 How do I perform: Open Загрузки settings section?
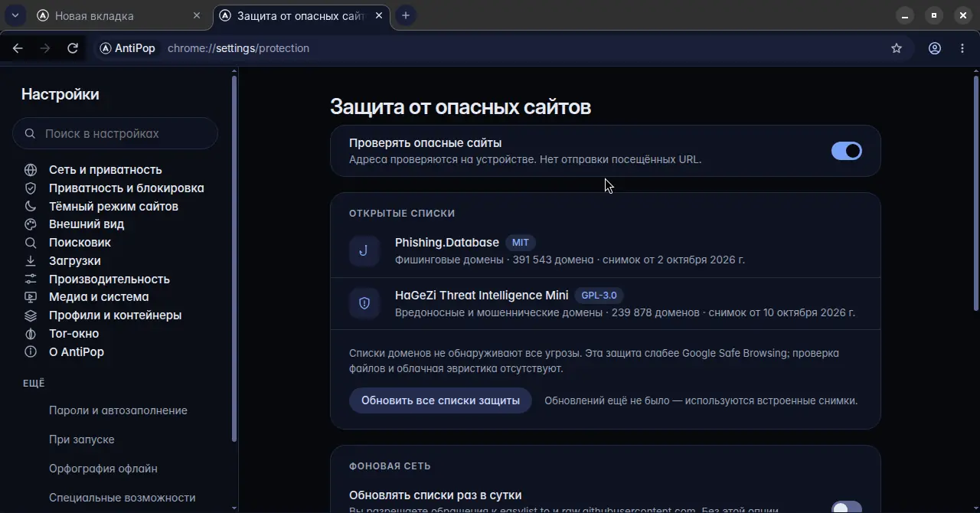75,260
